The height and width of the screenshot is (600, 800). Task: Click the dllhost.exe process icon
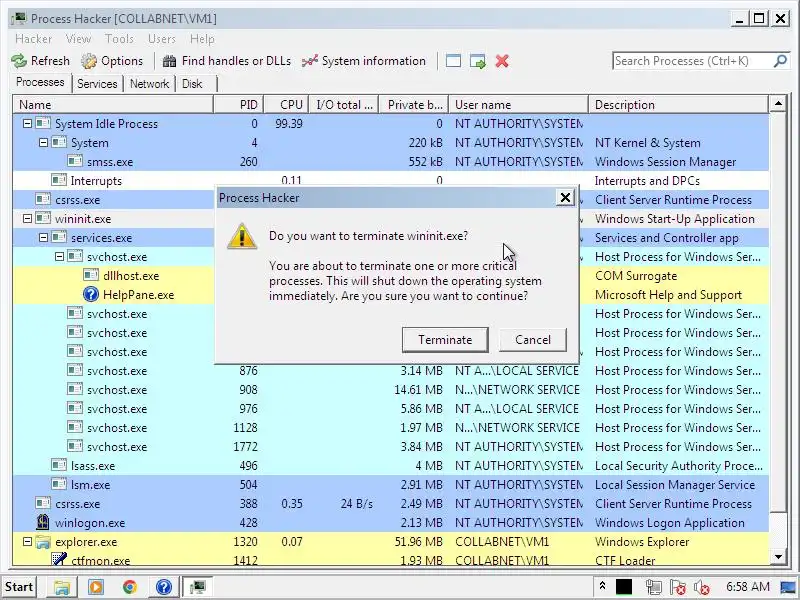point(91,276)
